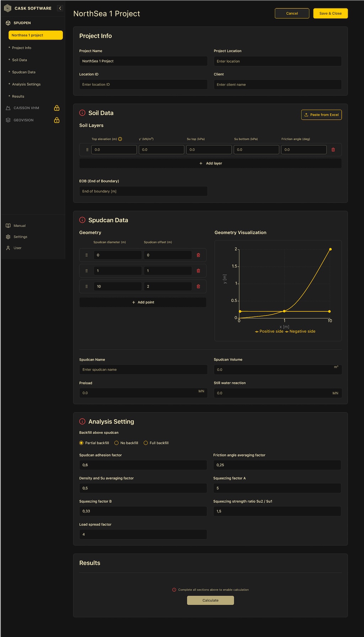
Task: Expand the SPUDPEN module in the sidebar
Action: 22,23
